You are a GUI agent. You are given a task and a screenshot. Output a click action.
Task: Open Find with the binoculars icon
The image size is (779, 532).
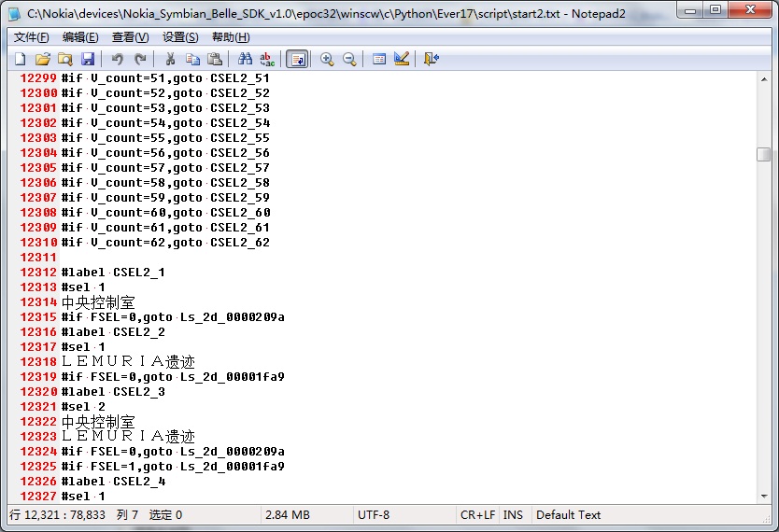point(245,59)
